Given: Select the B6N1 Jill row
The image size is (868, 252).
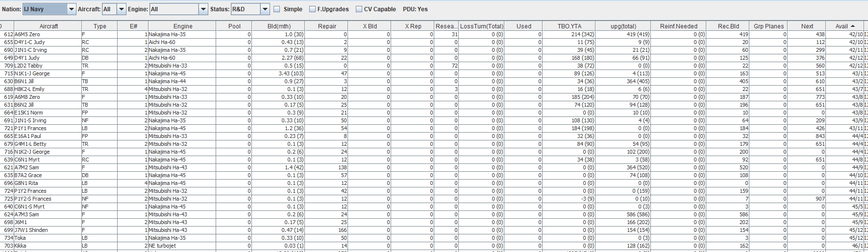Looking at the screenshot, I should (x=434, y=81).
